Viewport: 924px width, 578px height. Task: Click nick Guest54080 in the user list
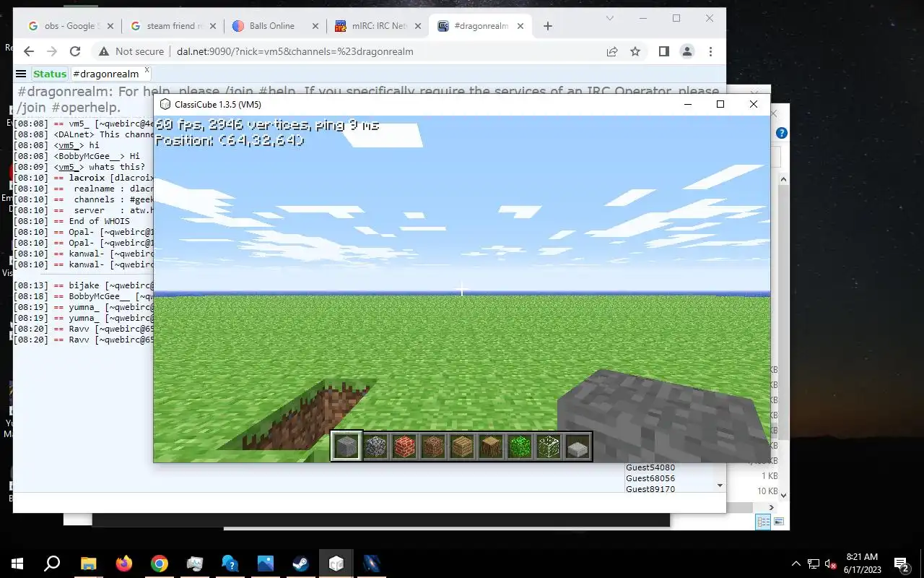click(650, 467)
